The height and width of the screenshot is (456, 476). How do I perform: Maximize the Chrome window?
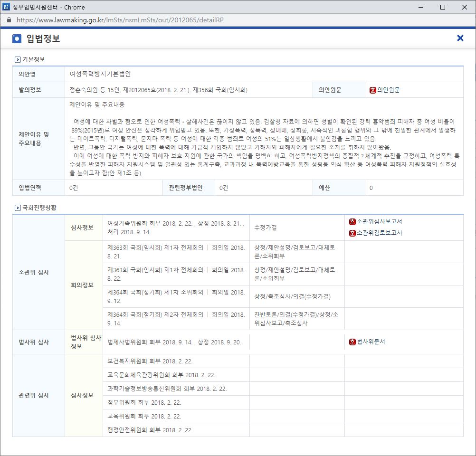443,7
